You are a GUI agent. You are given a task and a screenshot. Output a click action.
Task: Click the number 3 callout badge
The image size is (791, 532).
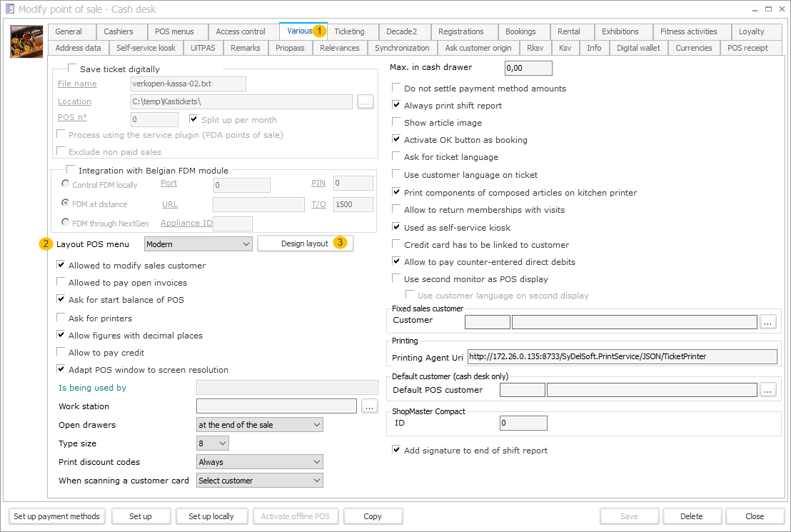(341, 243)
